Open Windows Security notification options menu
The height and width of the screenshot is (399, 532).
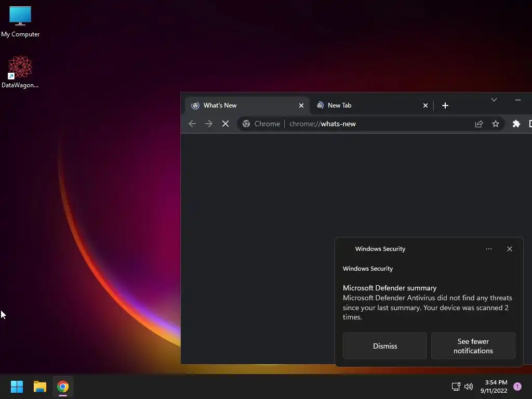[488, 249]
